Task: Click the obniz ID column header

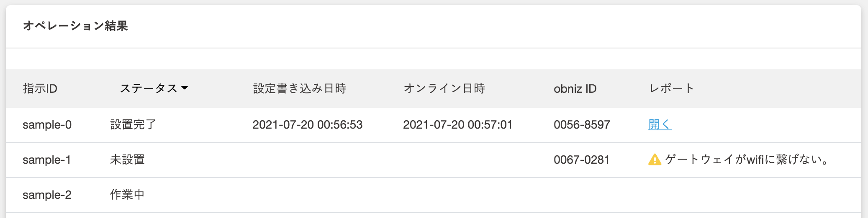Action: click(575, 89)
